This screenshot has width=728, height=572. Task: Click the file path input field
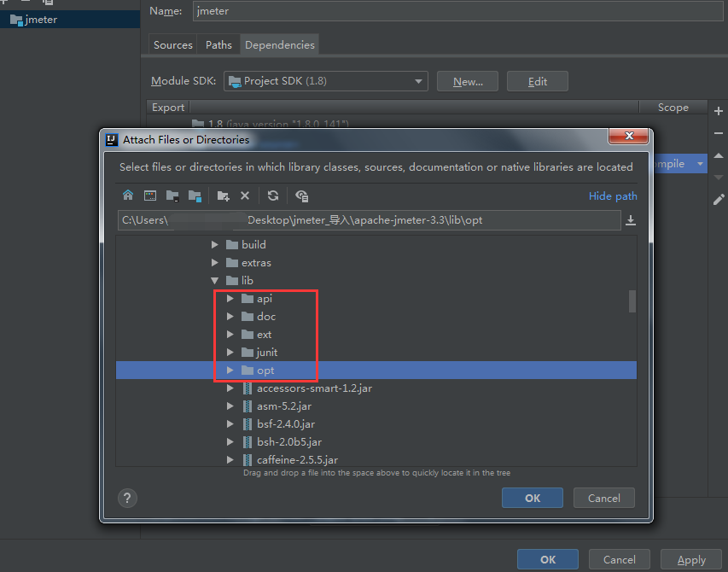369,220
